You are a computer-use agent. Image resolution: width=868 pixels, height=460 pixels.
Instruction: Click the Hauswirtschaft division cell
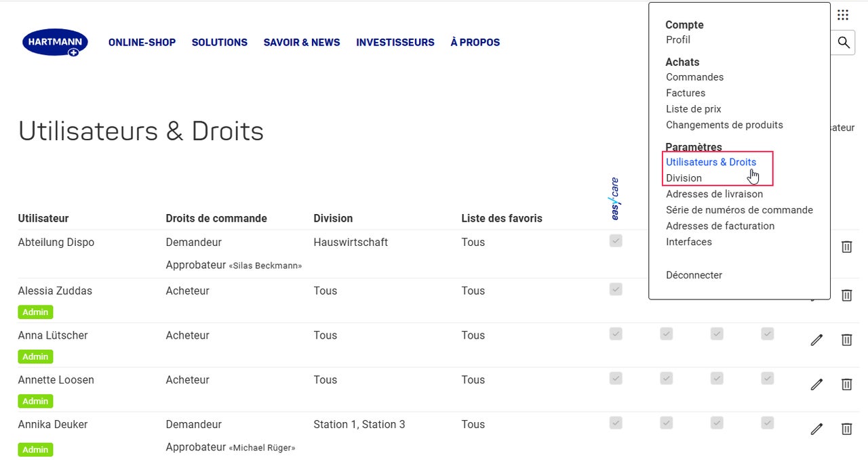351,242
